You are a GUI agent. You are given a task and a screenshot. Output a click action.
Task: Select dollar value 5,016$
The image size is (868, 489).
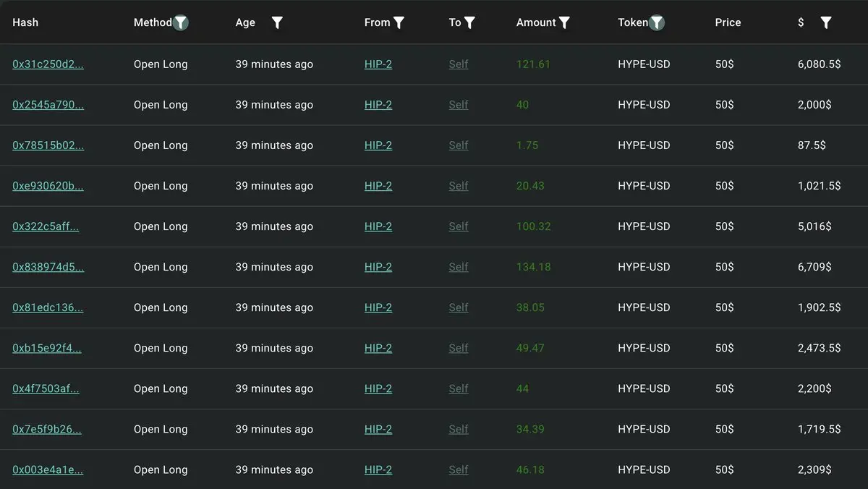click(x=814, y=226)
